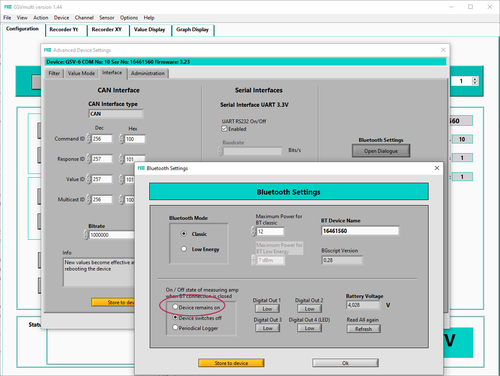Click the Command ID decimal stepper arrows
The image size is (500, 376).
[x=89, y=139]
